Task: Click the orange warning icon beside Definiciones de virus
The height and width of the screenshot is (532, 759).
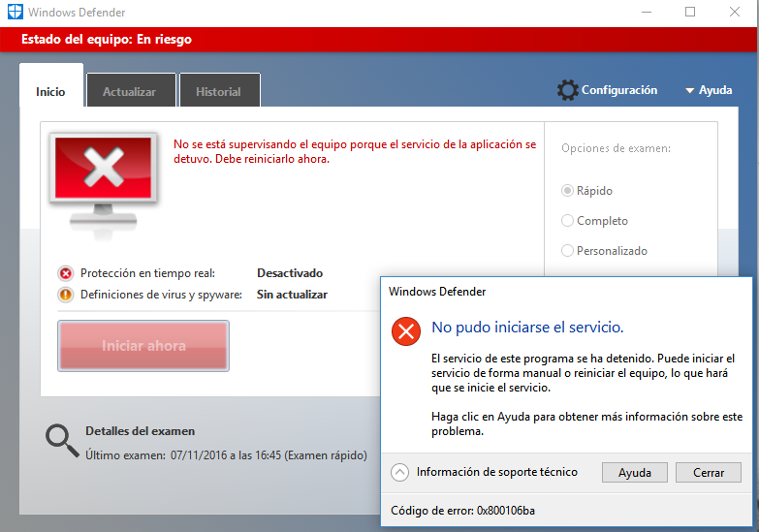Action: pyautogui.click(x=65, y=295)
